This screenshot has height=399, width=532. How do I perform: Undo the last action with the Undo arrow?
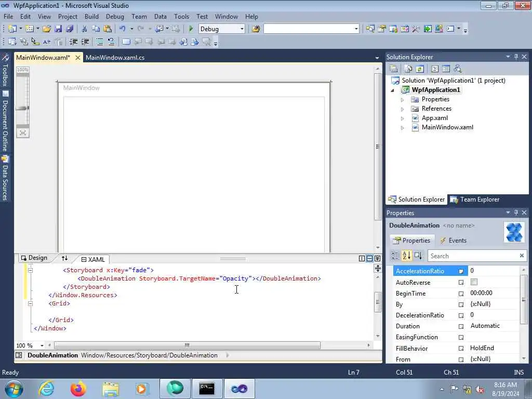123,29
